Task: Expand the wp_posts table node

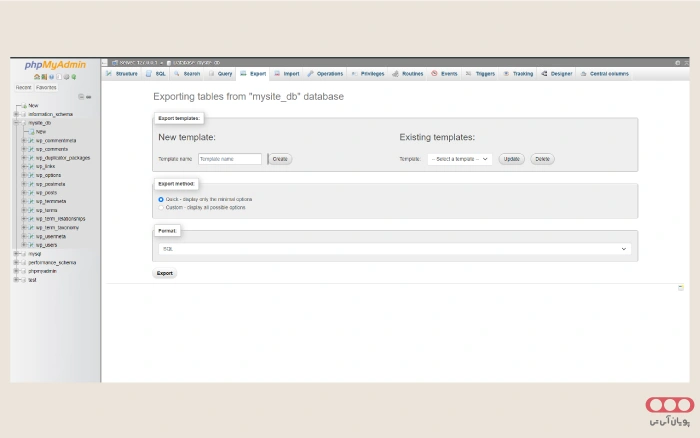Action: click(24, 193)
